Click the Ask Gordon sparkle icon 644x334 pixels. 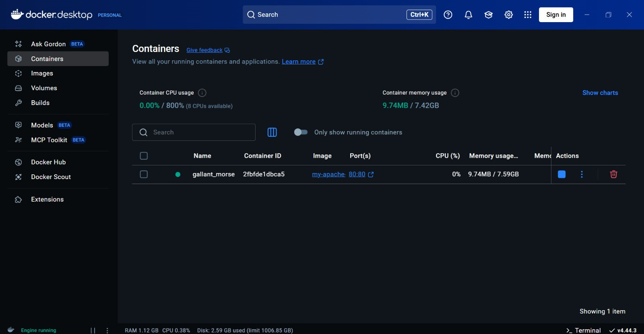(x=19, y=44)
